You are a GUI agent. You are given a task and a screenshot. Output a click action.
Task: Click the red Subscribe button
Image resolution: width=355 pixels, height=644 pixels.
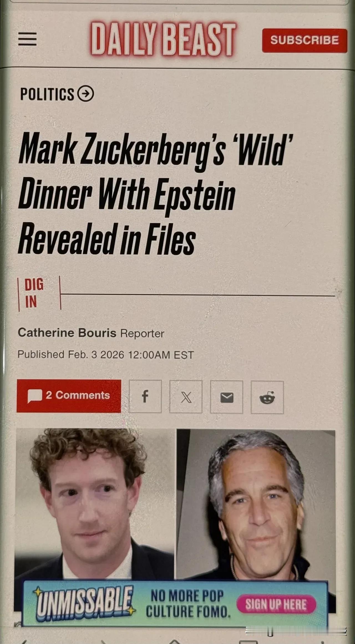click(304, 40)
